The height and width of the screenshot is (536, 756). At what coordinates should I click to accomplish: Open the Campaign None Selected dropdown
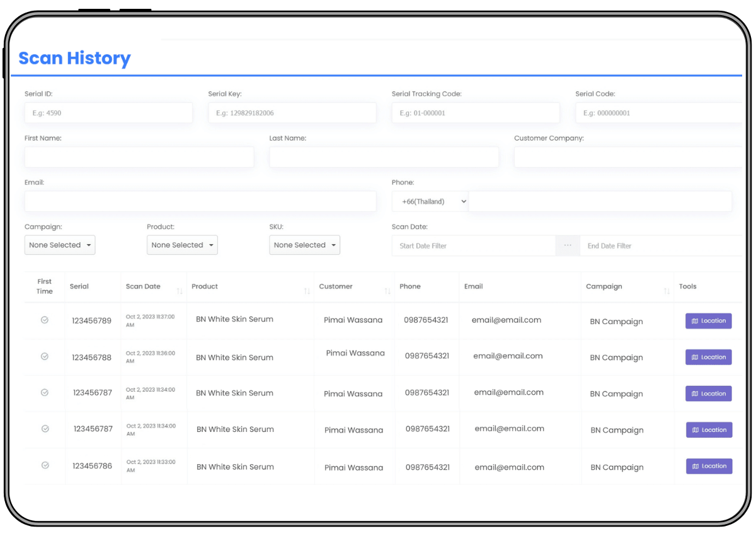(x=60, y=245)
